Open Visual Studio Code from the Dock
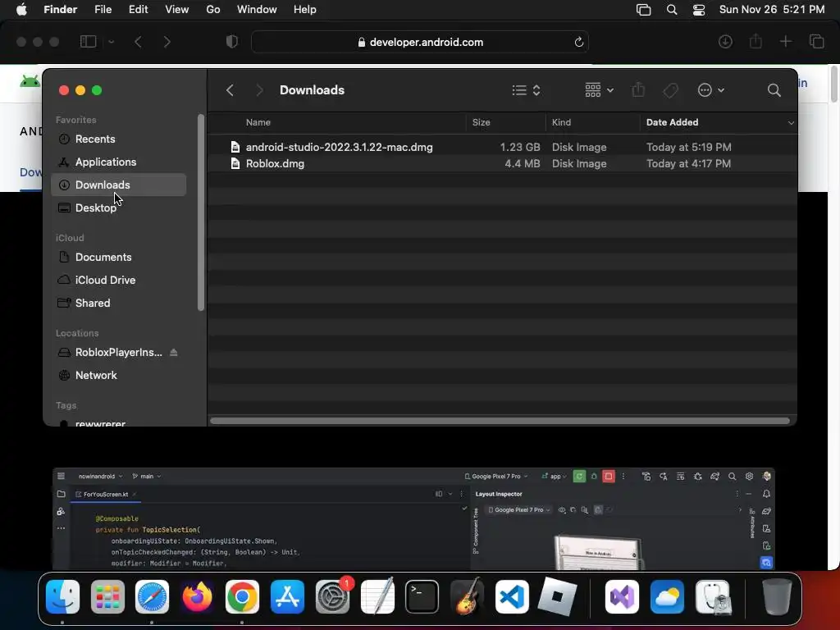 click(x=512, y=596)
